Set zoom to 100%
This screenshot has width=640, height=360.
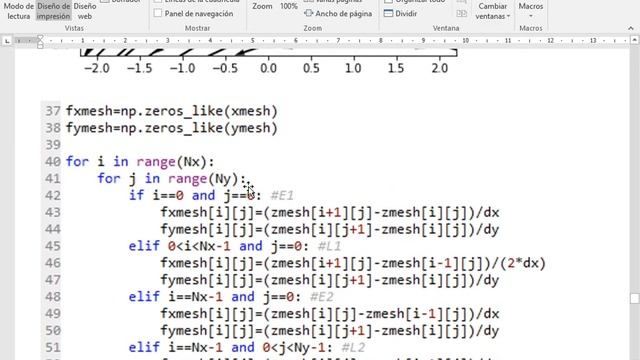tap(289, 6)
